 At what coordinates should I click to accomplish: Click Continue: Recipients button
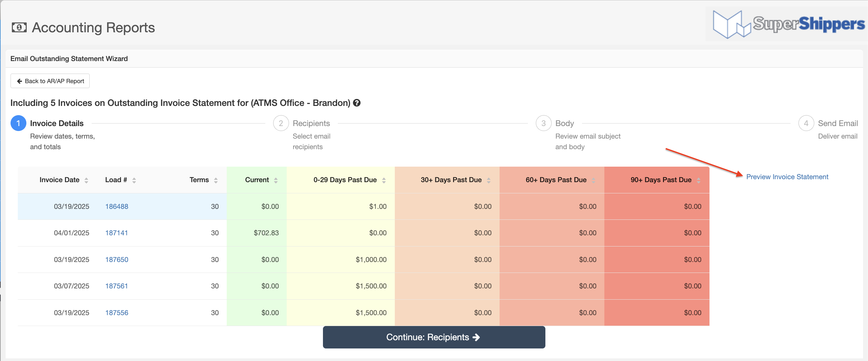434,337
